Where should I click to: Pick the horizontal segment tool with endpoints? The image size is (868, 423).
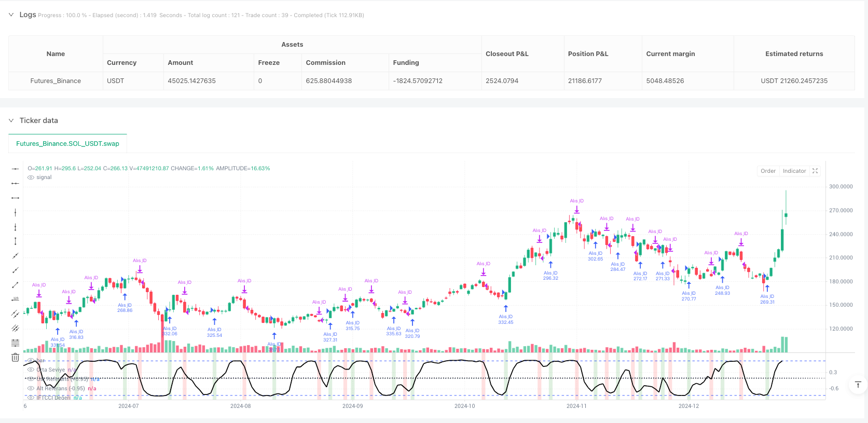pos(16,198)
